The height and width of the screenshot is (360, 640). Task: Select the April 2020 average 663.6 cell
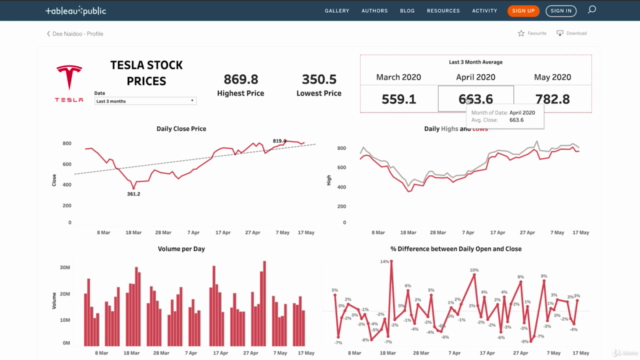coord(476,99)
